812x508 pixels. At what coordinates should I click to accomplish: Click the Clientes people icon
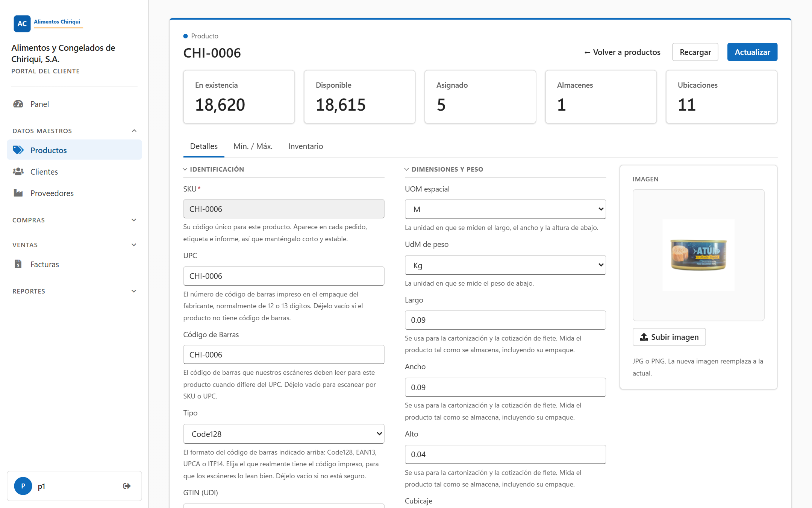point(18,172)
